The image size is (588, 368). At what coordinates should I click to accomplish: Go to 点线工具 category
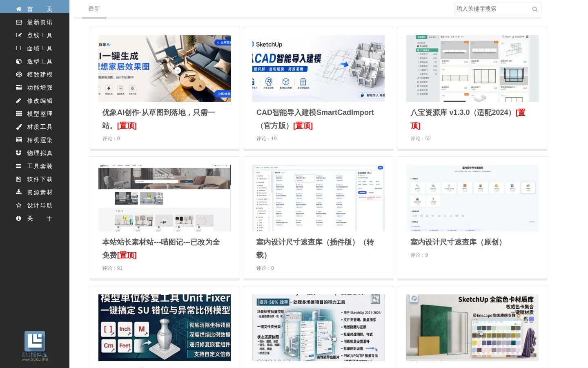click(x=35, y=35)
